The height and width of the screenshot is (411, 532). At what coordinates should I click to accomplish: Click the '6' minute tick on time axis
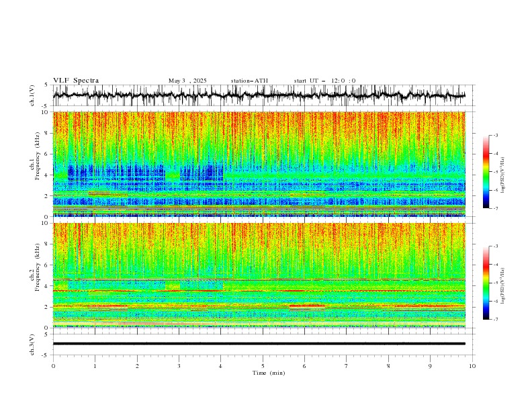(x=305, y=366)
